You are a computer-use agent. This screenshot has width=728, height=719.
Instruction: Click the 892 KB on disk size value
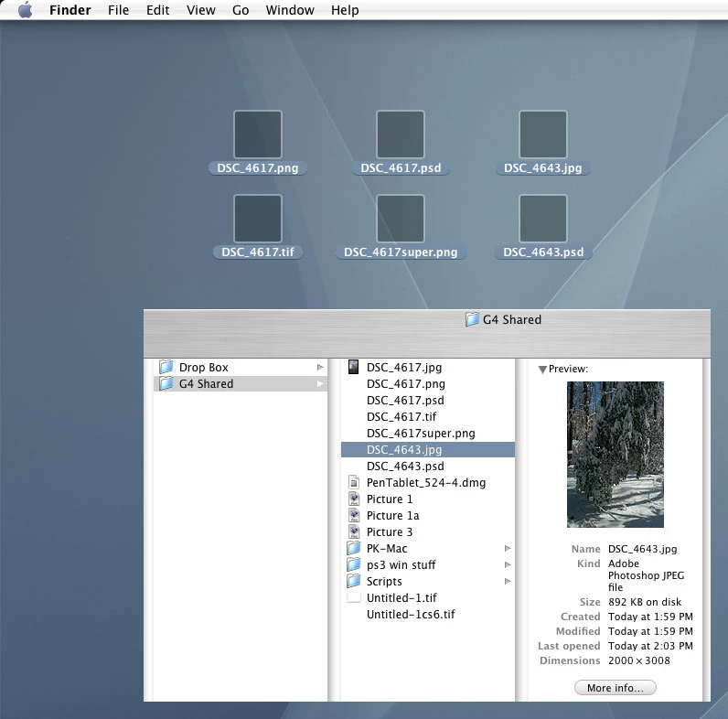[645, 602]
